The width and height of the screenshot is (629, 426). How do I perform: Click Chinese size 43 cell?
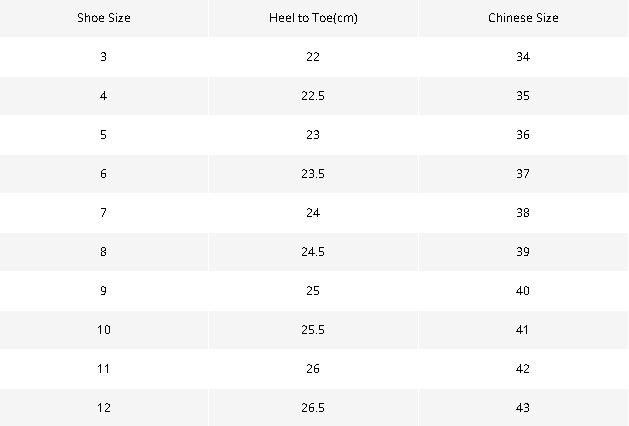[x=523, y=408]
